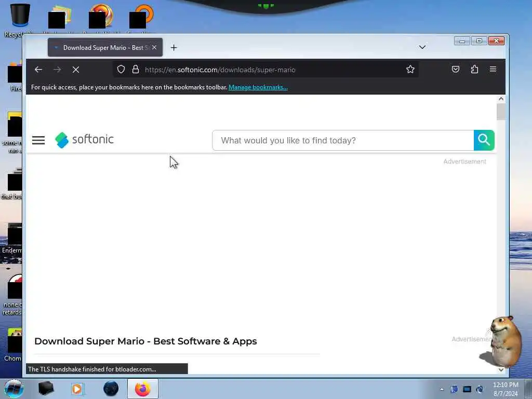Stop loading the page with the X button
Screen dimensions: 532x399
(76, 70)
